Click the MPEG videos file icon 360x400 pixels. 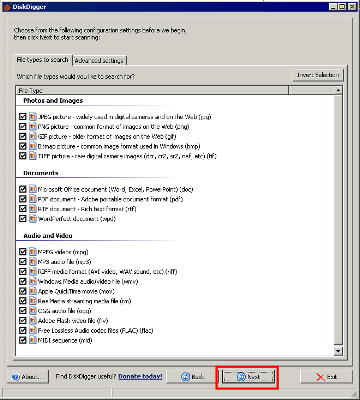coord(32,252)
